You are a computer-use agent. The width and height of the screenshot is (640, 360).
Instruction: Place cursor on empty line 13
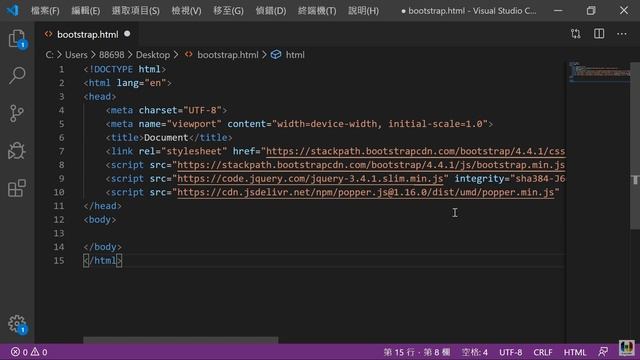324,233
